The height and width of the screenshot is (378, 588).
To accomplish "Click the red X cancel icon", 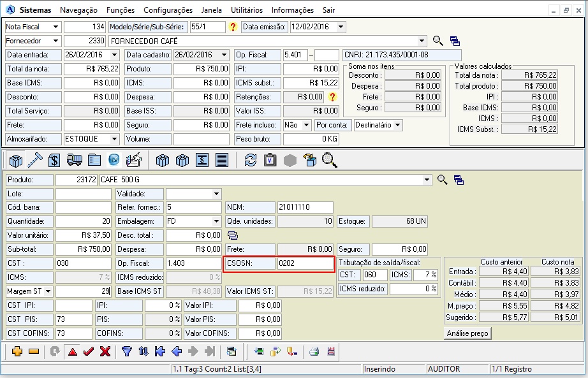I will click(105, 351).
